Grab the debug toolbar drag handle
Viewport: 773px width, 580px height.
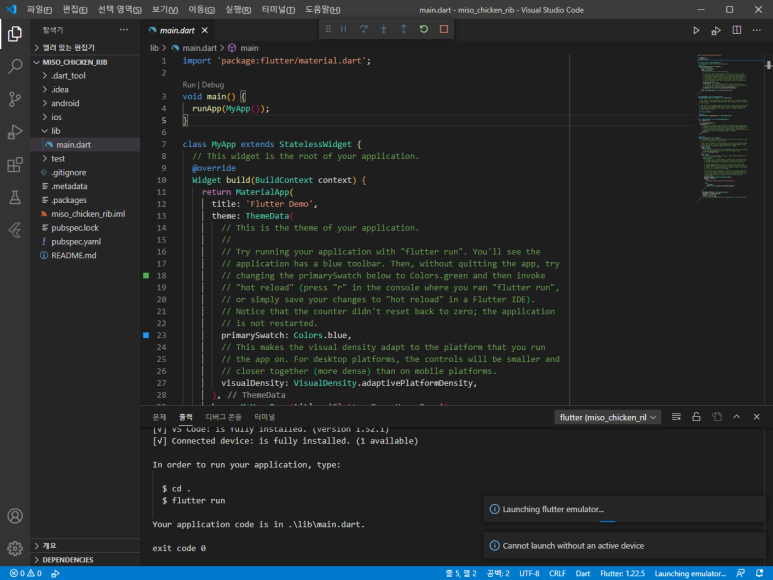[x=328, y=30]
